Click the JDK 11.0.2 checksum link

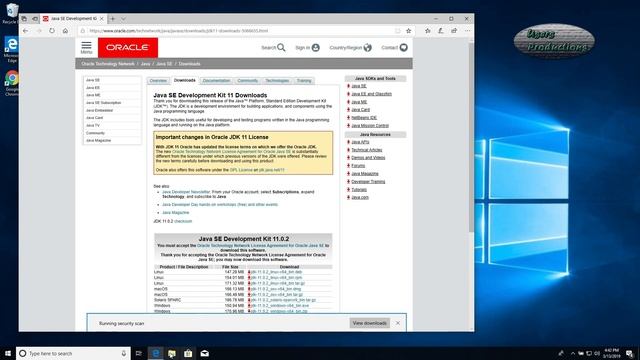point(183,221)
